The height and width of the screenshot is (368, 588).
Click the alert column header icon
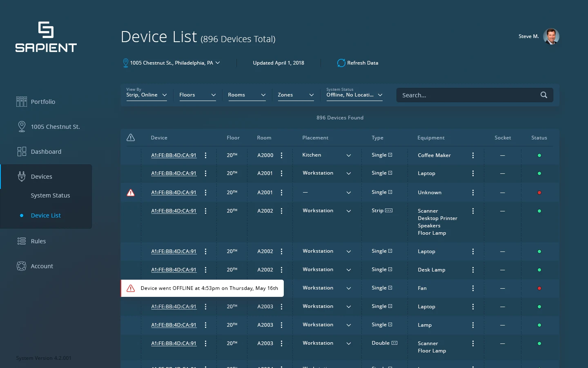tap(131, 137)
